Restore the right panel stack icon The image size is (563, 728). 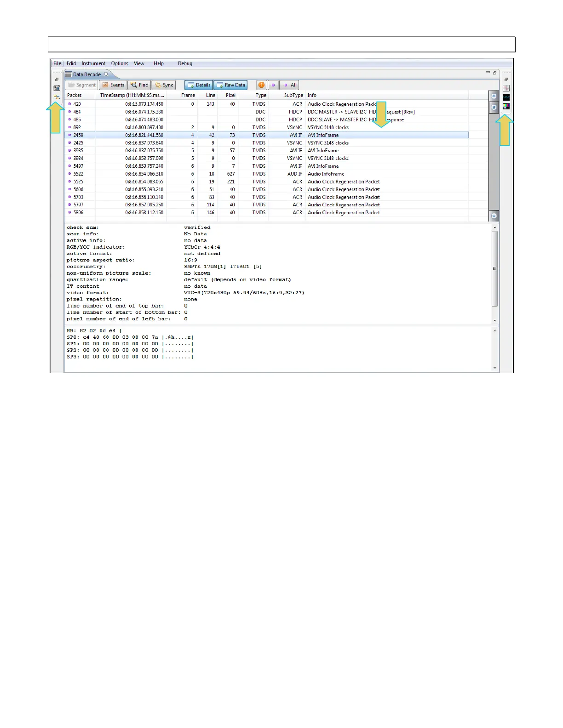point(506,80)
